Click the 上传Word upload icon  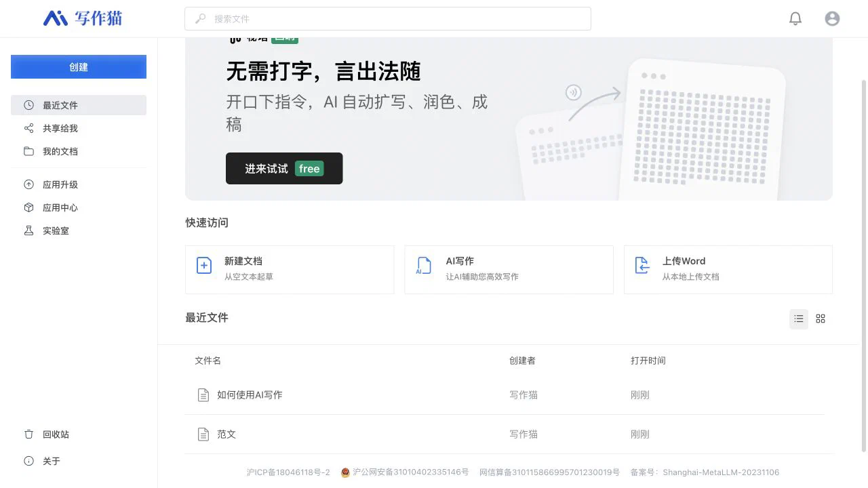[x=642, y=265]
